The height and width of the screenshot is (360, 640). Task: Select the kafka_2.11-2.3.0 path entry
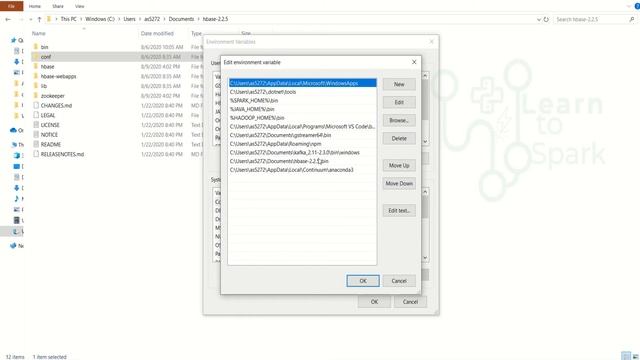tap(302, 152)
